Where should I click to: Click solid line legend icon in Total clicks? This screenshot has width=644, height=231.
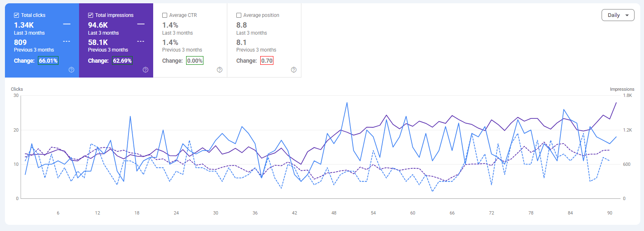pyautogui.click(x=67, y=24)
